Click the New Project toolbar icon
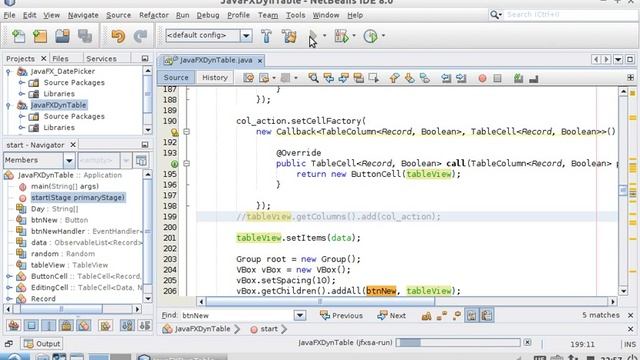Screen dimensions: 640x360 [40, 36]
